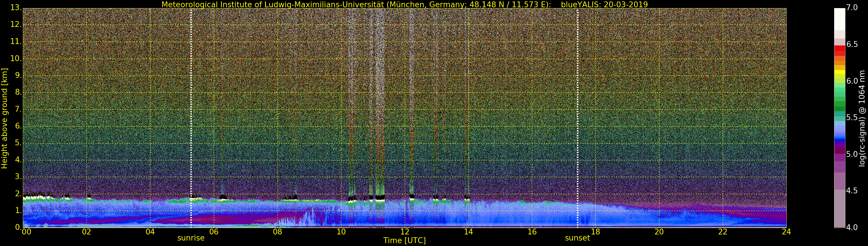Click the 'Time [UTC]' axis label

point(404,241)
